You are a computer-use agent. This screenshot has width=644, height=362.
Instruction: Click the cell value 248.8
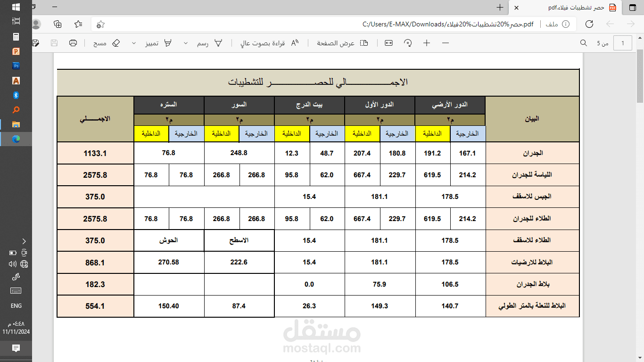[x=239, y=153]
